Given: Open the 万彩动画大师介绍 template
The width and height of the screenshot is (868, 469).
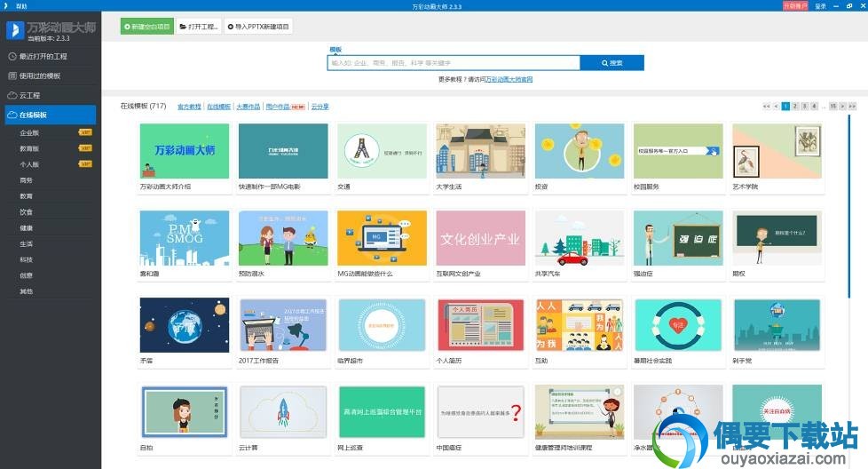Looking at the screenshot, I should tap(185, 151).
